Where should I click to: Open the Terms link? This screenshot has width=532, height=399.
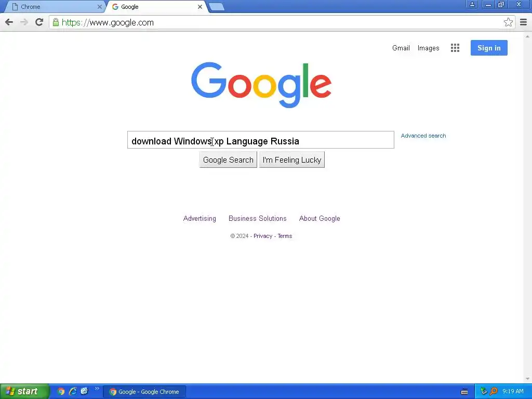pos(285,236)
